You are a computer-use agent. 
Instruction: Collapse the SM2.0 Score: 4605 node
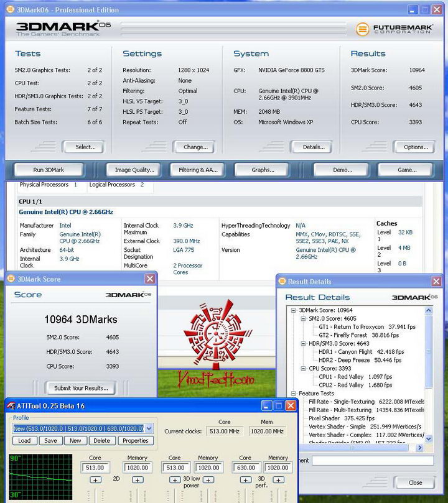click(303, 318)
